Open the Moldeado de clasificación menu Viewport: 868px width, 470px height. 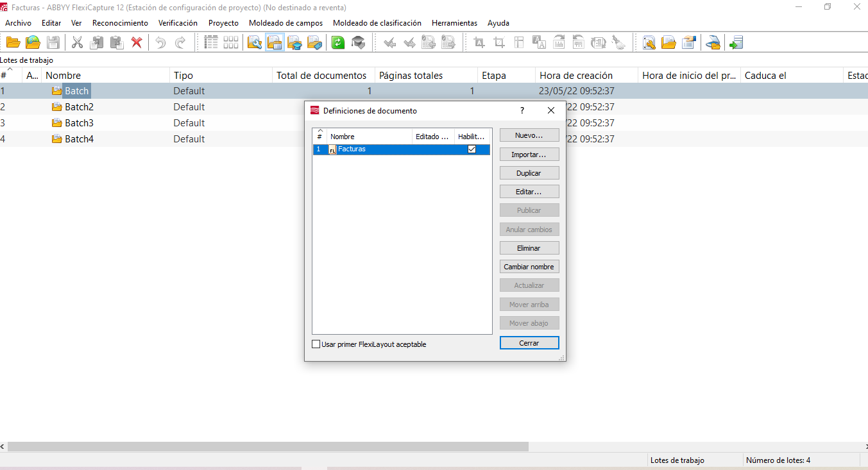click(377, 22)
